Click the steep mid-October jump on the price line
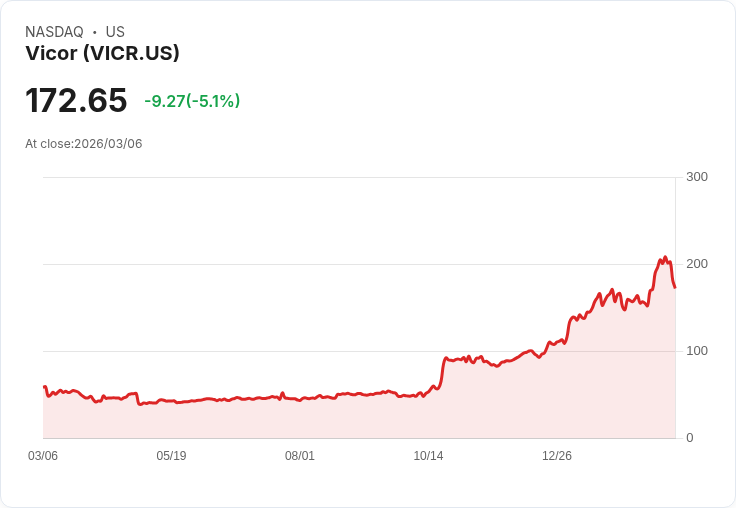736x508 pixels. pos(442,372)
